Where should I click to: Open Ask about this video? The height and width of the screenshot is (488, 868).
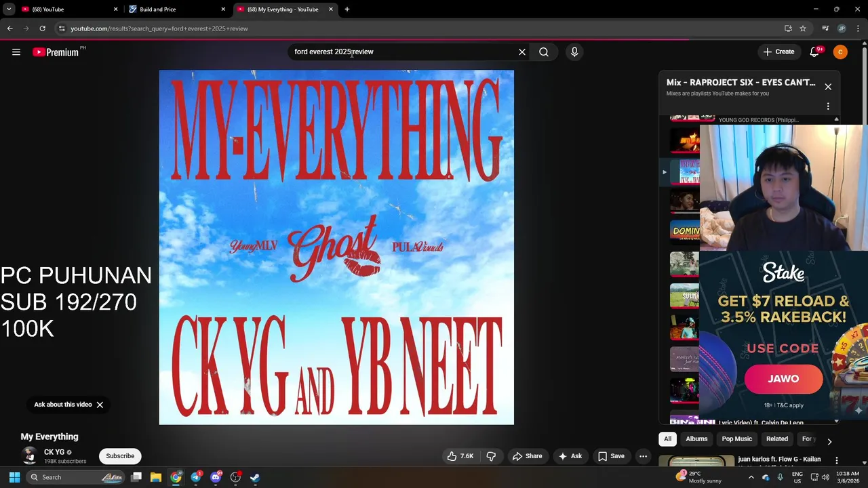tap(63, 405)
